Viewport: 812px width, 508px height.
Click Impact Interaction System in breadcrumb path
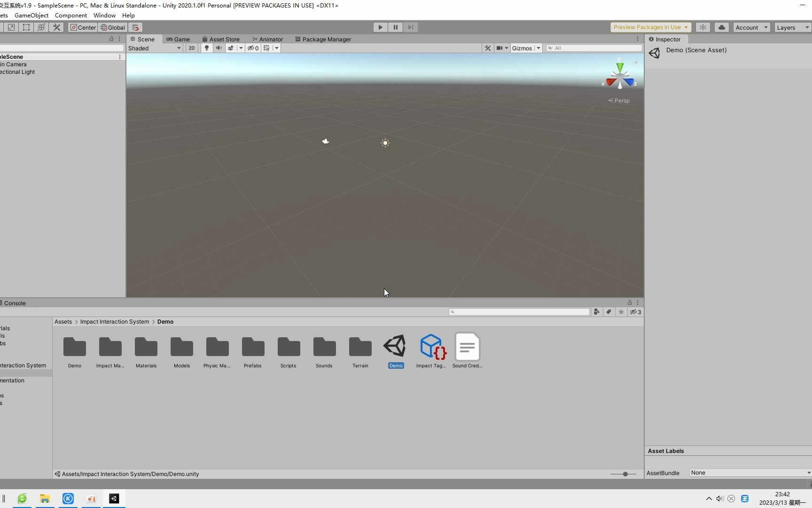click(114, 322)
